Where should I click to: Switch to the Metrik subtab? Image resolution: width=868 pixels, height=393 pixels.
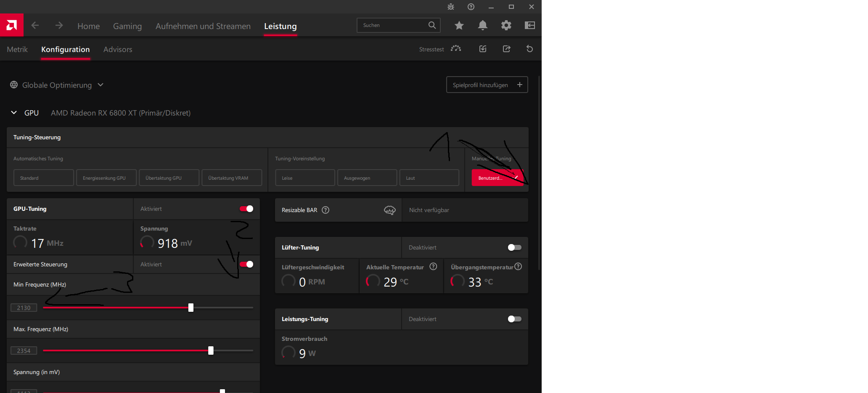point(17,49)
